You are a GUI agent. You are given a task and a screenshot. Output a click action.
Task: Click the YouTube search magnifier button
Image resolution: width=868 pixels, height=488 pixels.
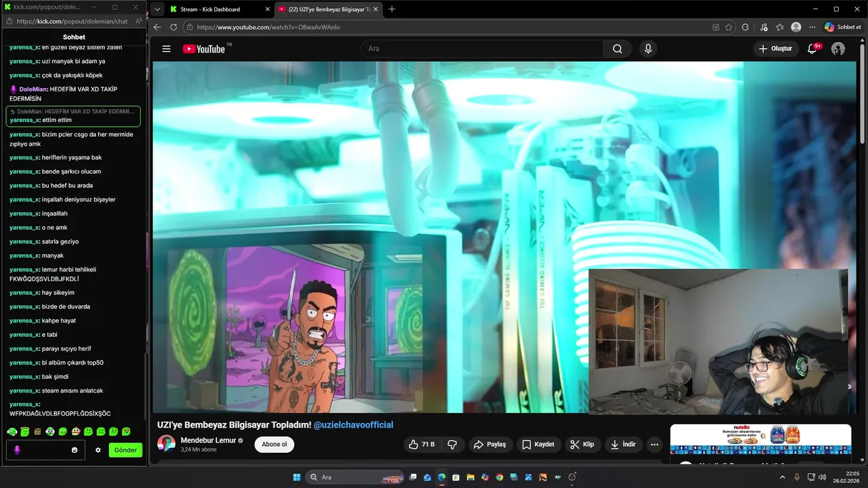tap(617, 49)
